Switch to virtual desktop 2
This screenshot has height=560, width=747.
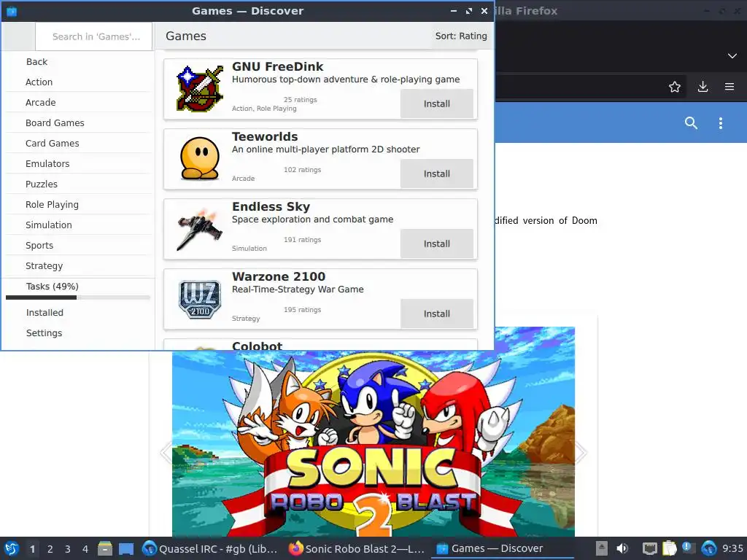point(50,549)
